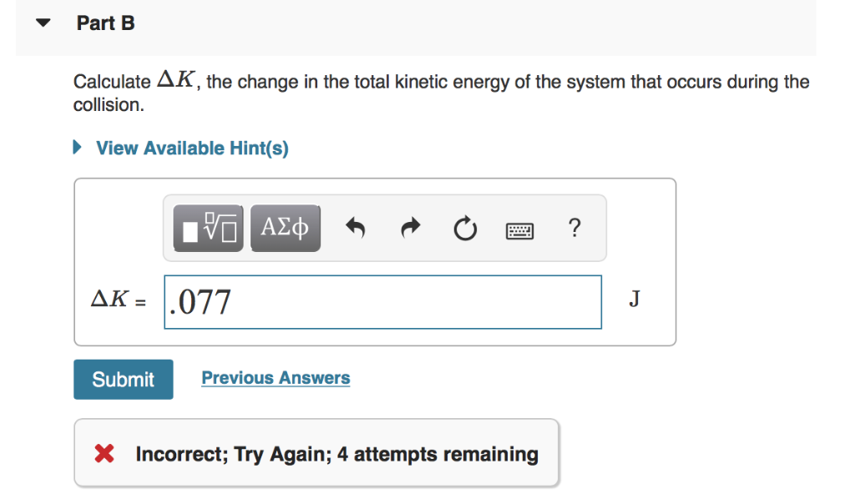Image resolution: width=855 pixels, height=504 pixels.
Task: Submit the ΔK answer
Action: 123,379
